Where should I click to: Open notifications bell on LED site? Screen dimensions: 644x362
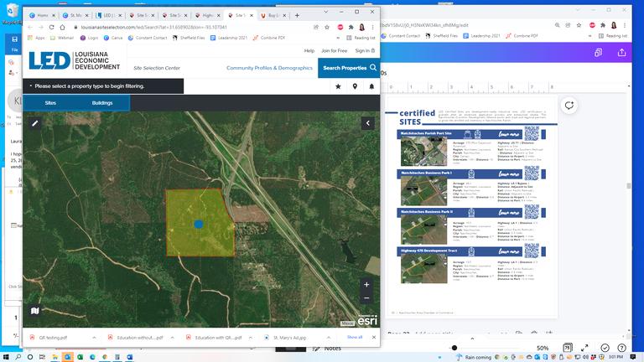point(371,86)
